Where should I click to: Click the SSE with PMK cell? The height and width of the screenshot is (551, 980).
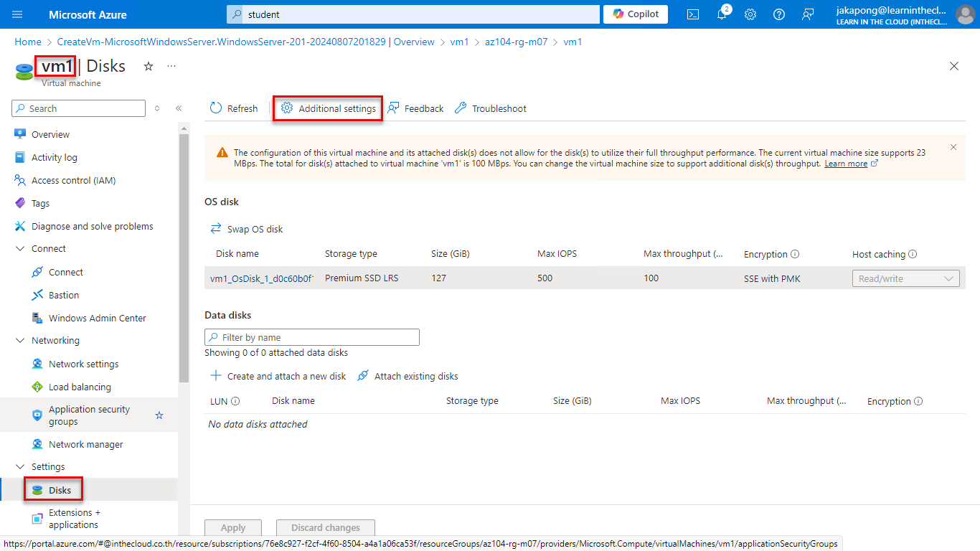[771, 278]
